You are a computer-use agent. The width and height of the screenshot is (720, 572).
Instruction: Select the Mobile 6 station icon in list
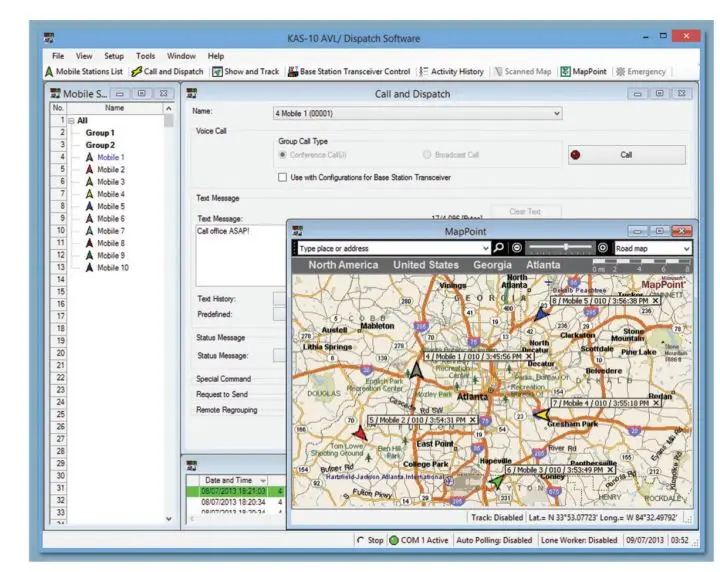[90, 219]
